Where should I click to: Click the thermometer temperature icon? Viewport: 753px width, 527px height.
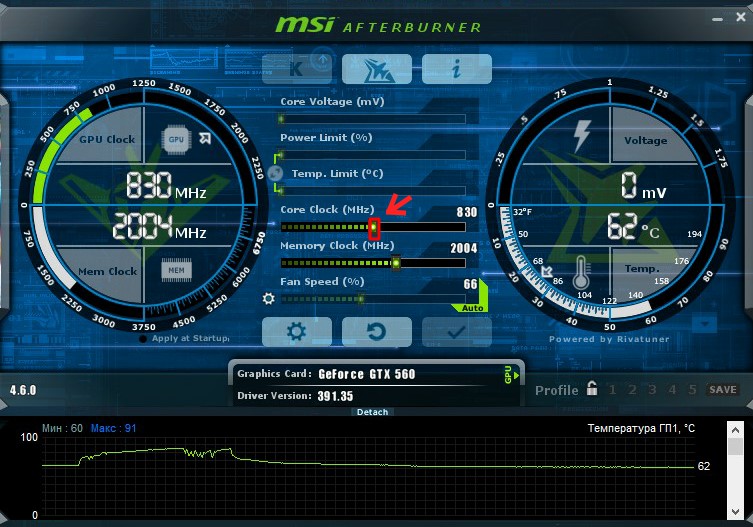pos(581,272)
